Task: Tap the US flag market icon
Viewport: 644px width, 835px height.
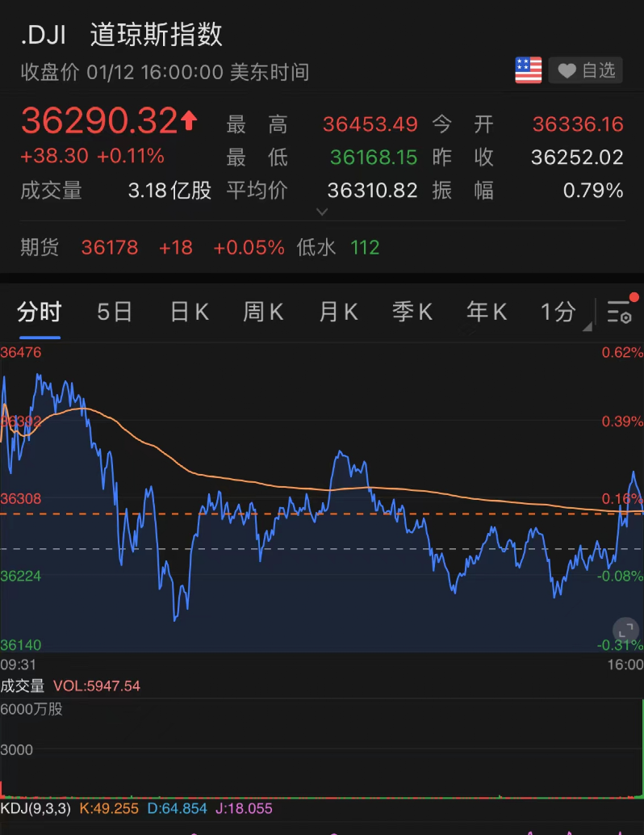Action: click(528, 70)
